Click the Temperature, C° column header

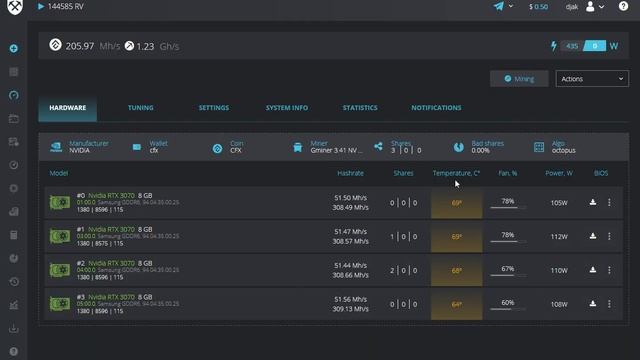(456, 173)
